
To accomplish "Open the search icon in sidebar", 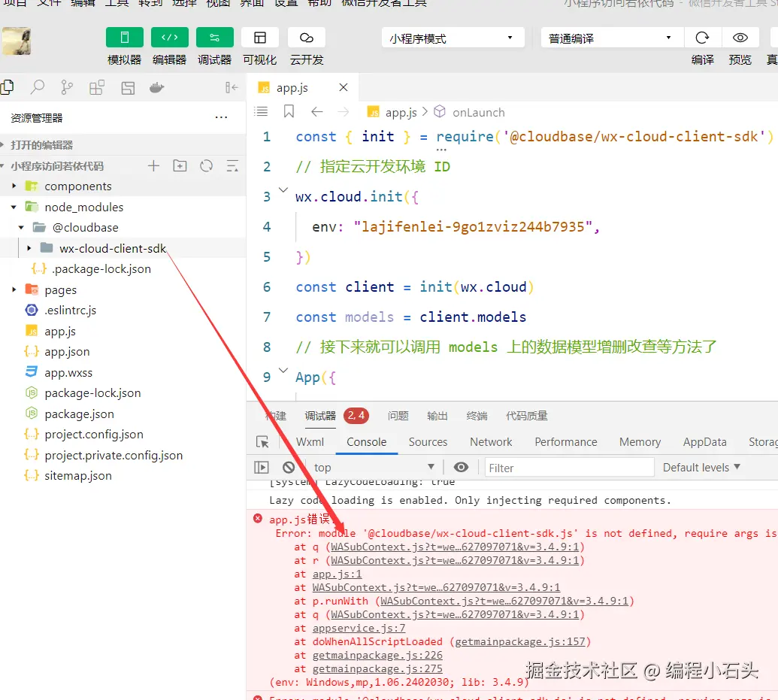I will point(38,88).
